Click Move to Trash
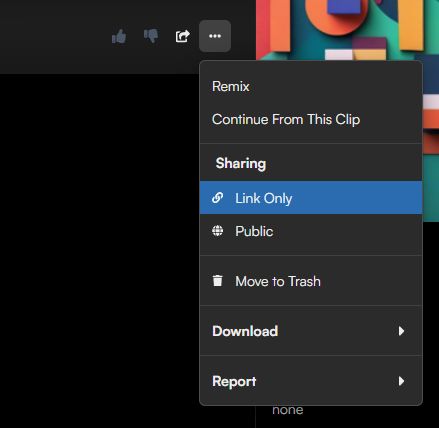 coord(311,281)
